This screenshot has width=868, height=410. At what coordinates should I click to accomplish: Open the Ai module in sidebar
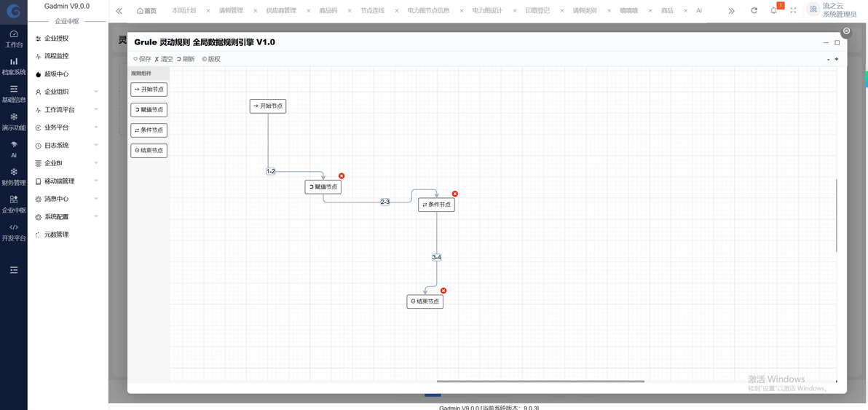click(14, 149)
